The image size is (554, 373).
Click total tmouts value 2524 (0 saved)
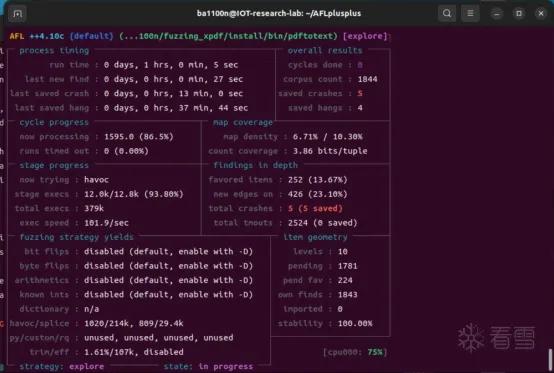point(323,223)
